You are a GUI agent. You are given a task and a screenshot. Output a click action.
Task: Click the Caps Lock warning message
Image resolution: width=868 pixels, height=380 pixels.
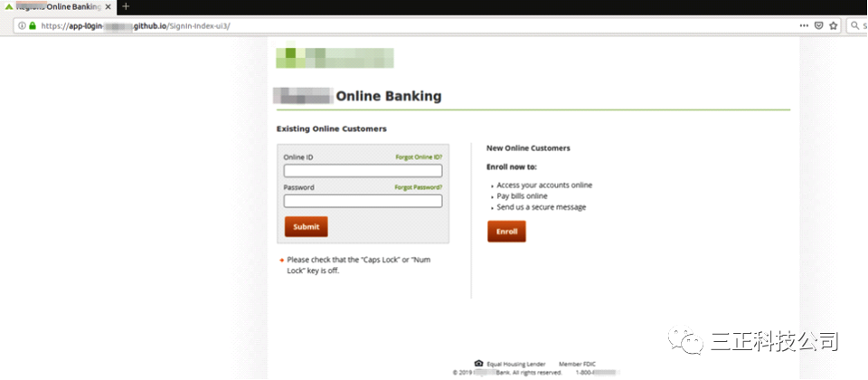tap(359, 265)
